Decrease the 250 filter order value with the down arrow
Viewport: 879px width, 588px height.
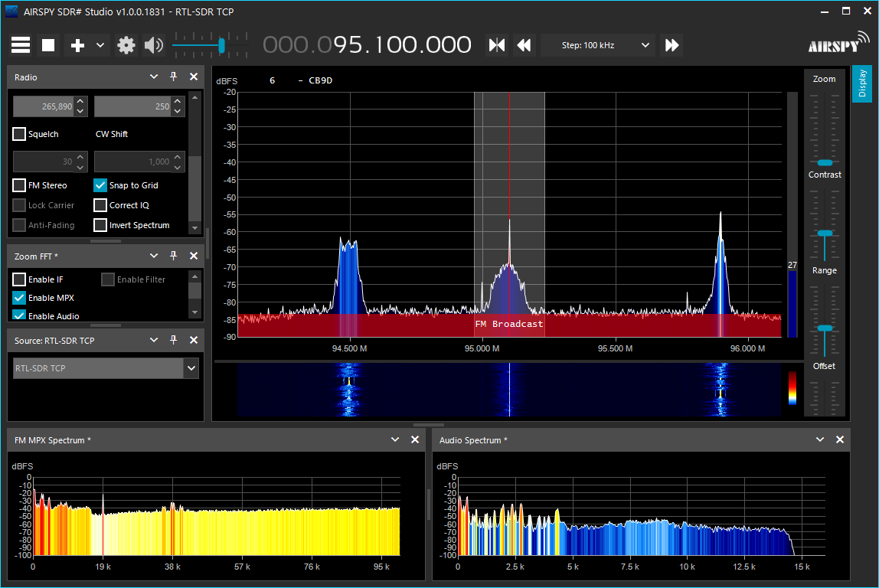177,111
